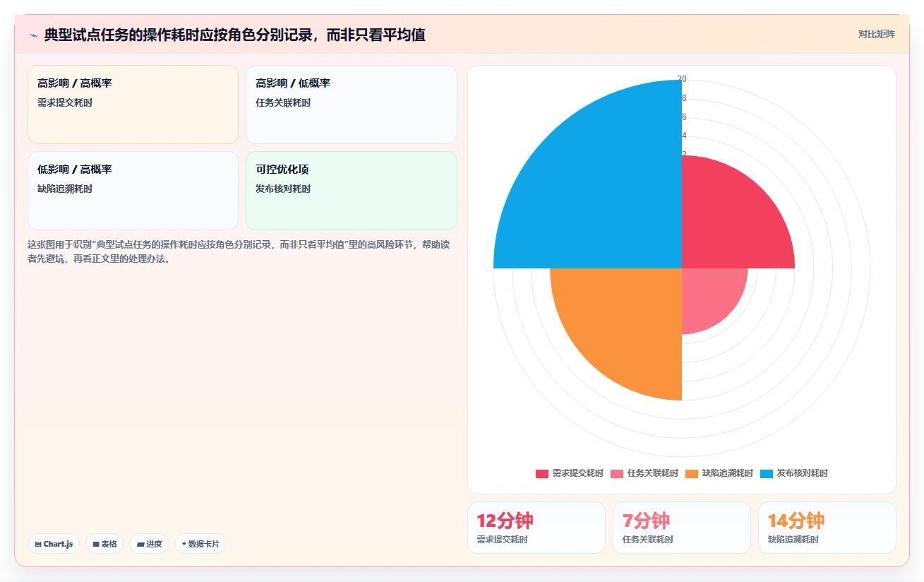Click the 需求提交耗时 caption under 12分钟

click(x=503, y=540)
